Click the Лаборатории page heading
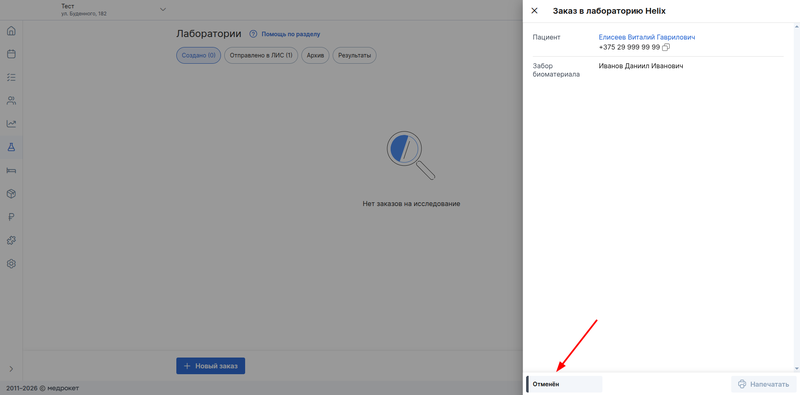The width and height of the screenshot is (800, 395). [x=209, y=34]
